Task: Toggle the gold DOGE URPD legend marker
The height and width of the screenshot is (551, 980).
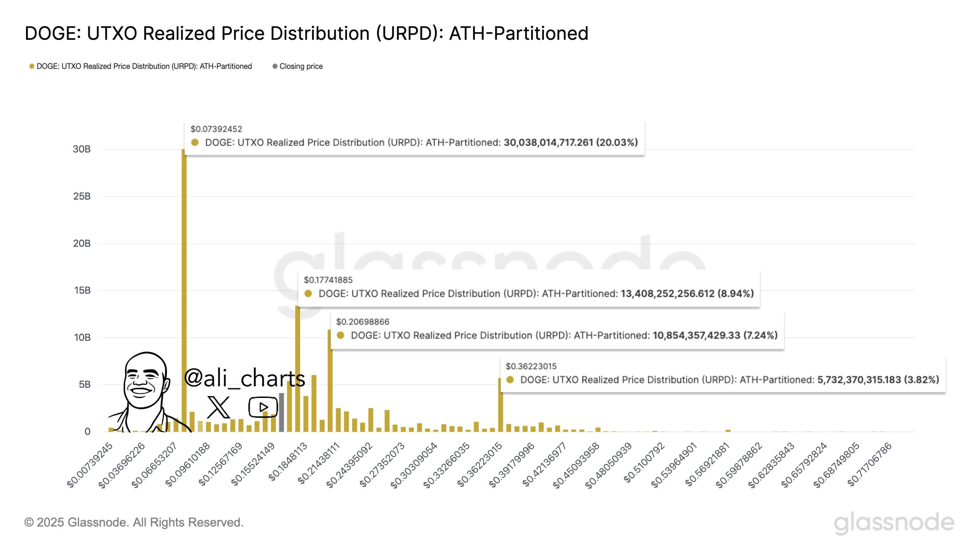Action: click(32, 66)
